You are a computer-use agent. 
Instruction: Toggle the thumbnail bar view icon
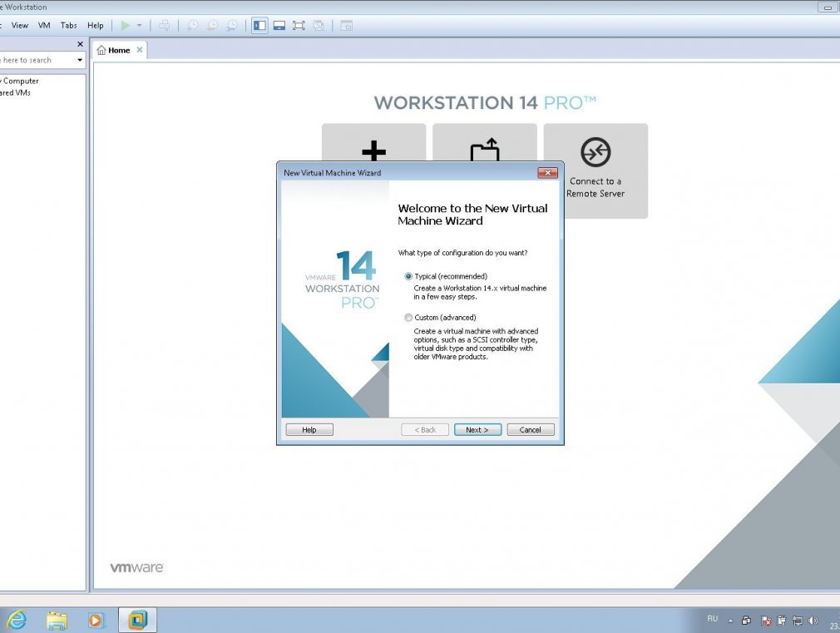[x=279, y=25]
